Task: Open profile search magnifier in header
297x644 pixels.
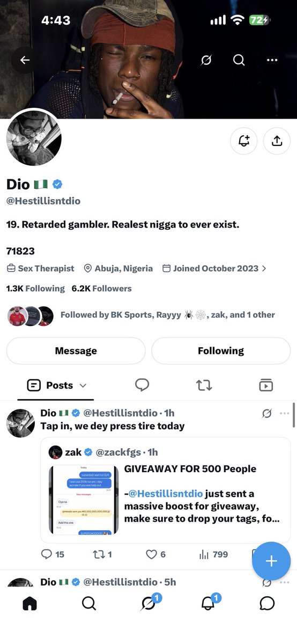Action: 239,60
